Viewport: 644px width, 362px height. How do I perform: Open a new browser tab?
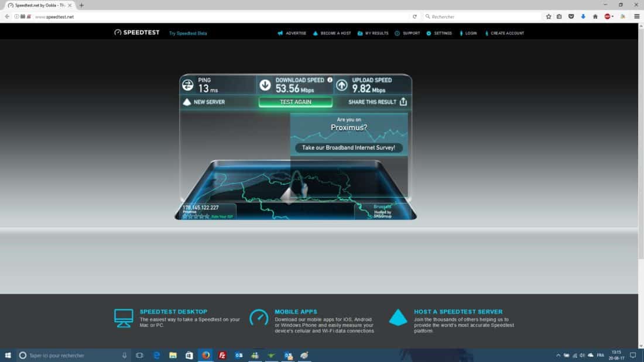(81, 5)
